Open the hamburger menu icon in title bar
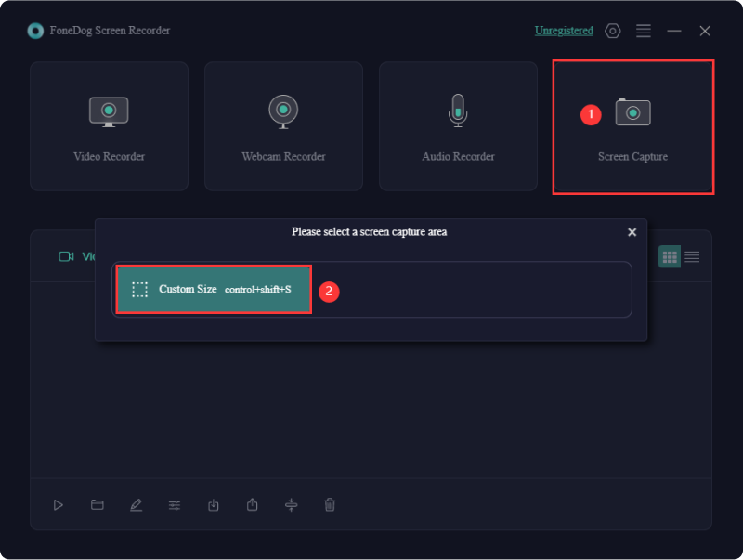Screen dimensions: 743x560 pyautogui.click(x=644, y=31)
